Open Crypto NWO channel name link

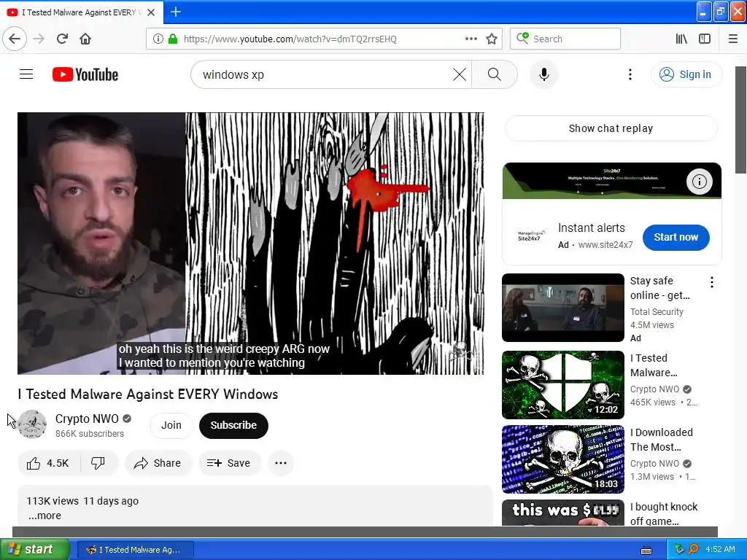coord(87,419)
